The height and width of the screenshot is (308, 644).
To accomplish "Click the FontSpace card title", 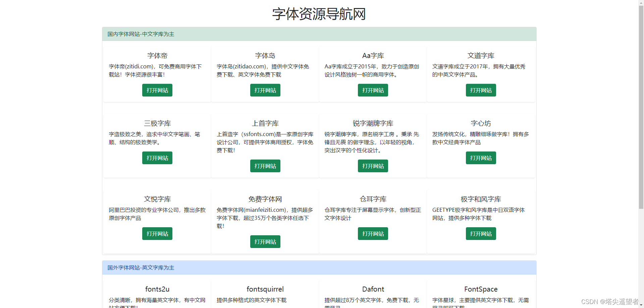I will point(481,289).
